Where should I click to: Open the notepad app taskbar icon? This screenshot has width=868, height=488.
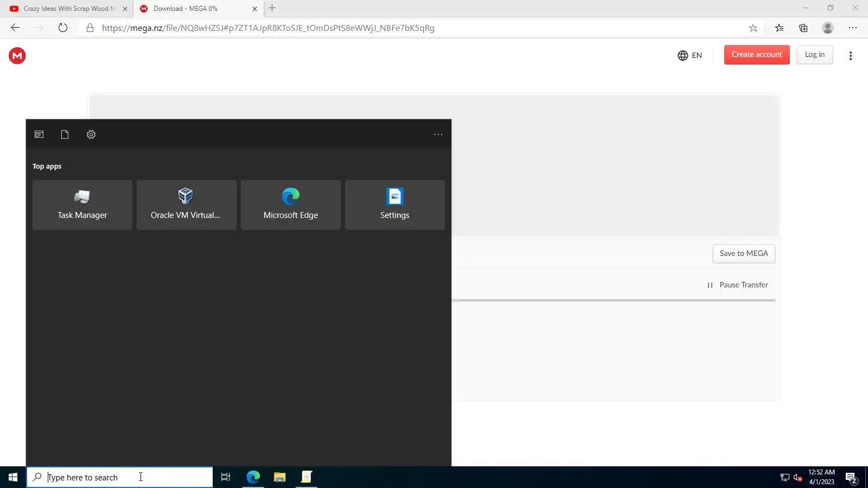(307, 477)
